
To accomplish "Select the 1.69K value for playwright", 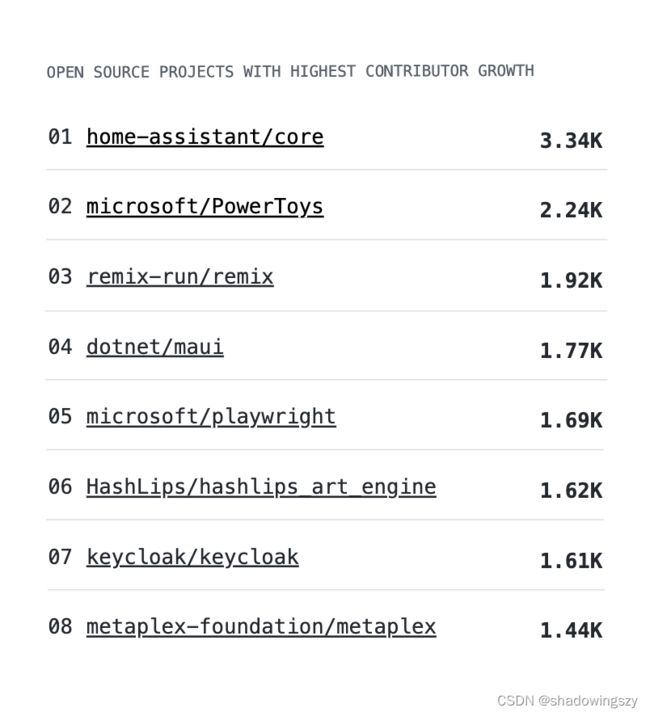I will tap(571, 420).
